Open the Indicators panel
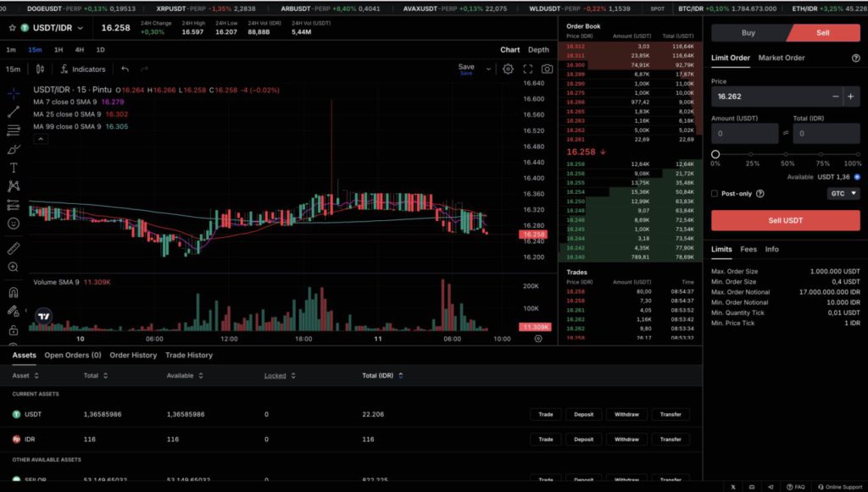868x492 pixels. point(82,69)
